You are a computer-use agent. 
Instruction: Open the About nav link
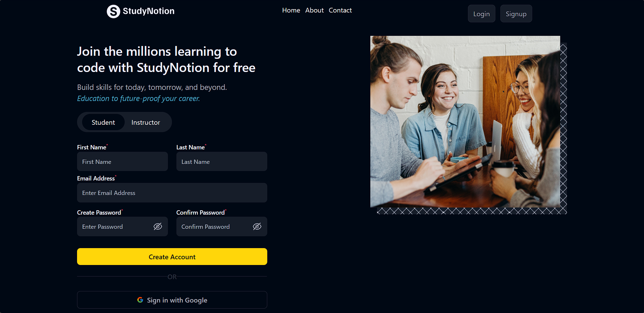pos(314,10)
